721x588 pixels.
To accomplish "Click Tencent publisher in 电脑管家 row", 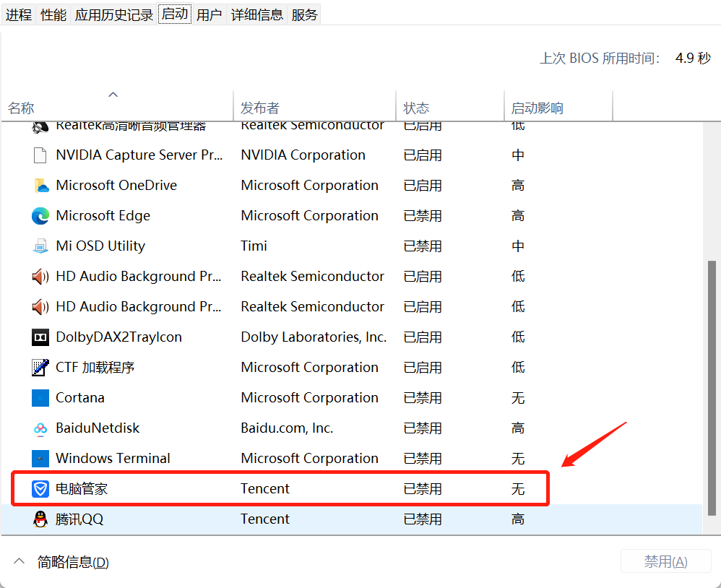I will (x=265, y=489).
